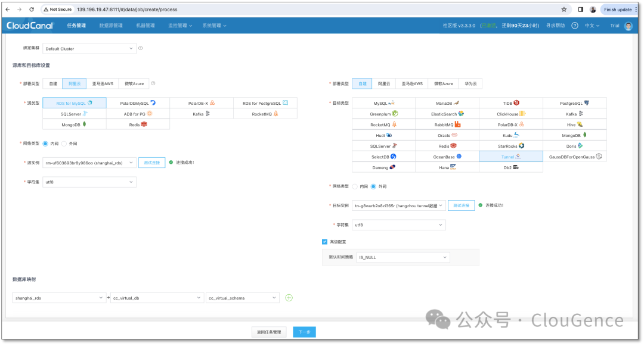Pick Hudi target type
This screenshot has height=346, width=644.
click(383, 135)
